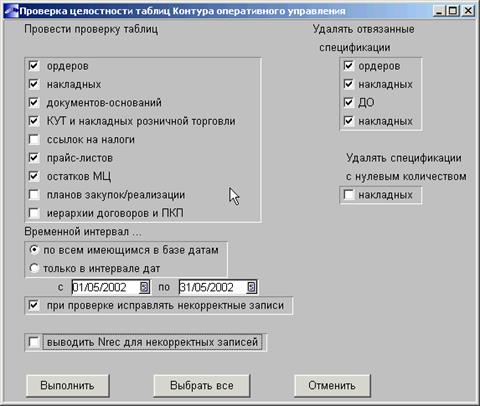Click the 'Провести проверку таблиц' label
The image size is (480, 406).
pos(91,29)
